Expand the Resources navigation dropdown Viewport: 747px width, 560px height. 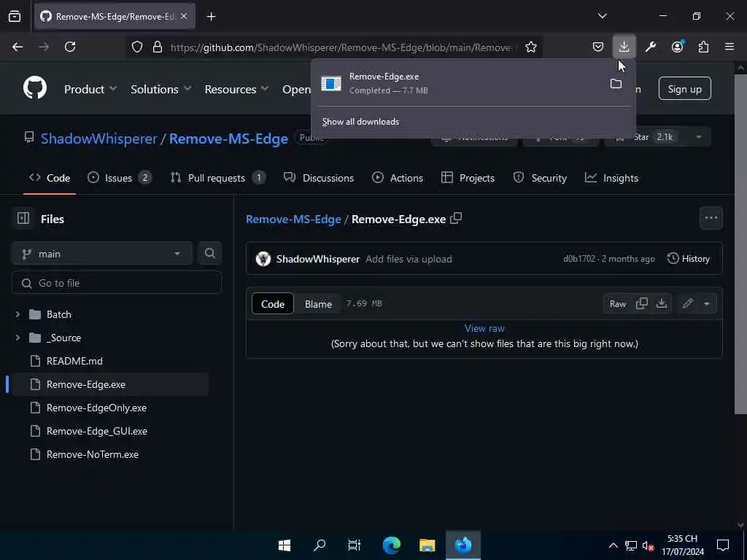(236, 89)
